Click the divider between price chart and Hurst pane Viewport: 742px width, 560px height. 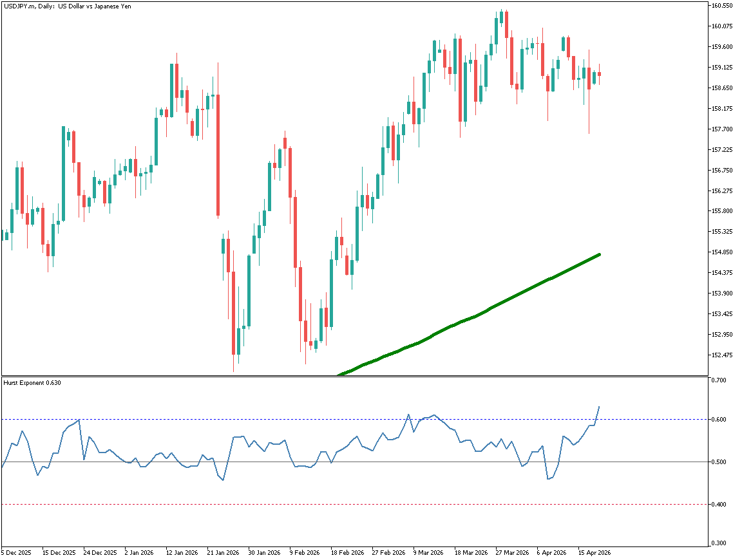[354, 376]
